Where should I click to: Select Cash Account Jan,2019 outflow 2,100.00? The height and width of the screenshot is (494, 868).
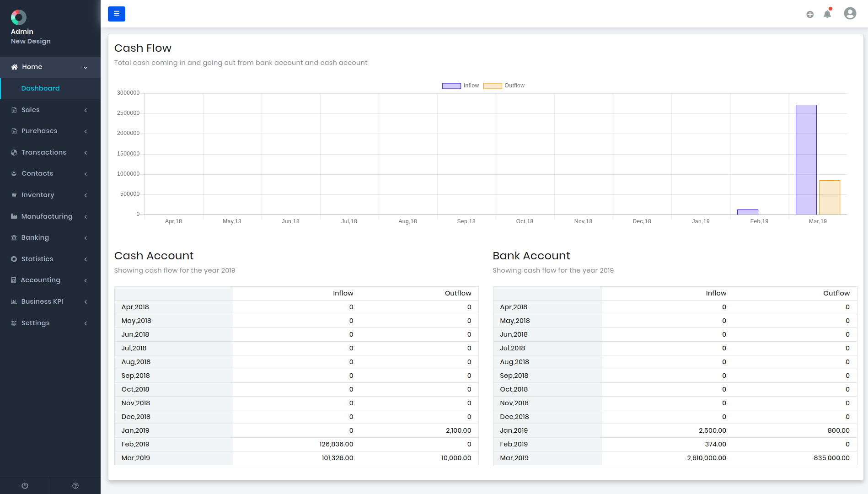(458, 430)
